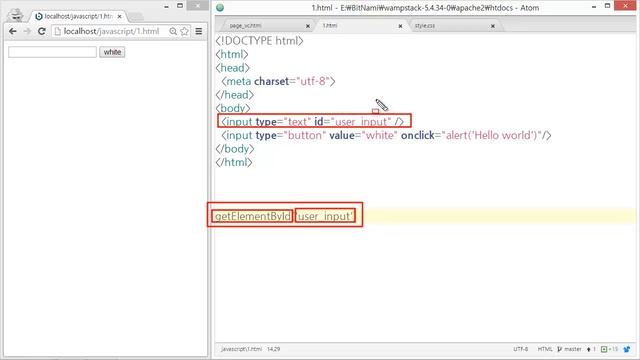Click the master git branch indicator
Viewport: 640px width, 360px height.
pos(569,349)
